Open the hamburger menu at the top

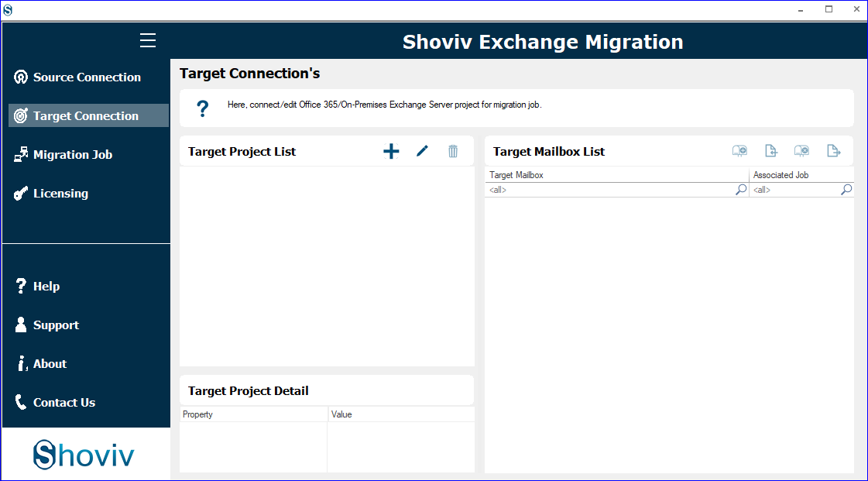(x=148, y=40)
